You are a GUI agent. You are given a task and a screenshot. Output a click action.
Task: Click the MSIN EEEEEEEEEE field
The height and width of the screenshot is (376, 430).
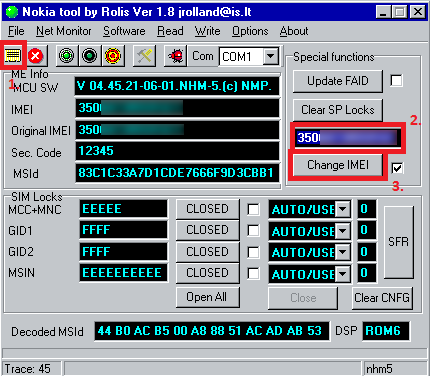coord(123,273)
